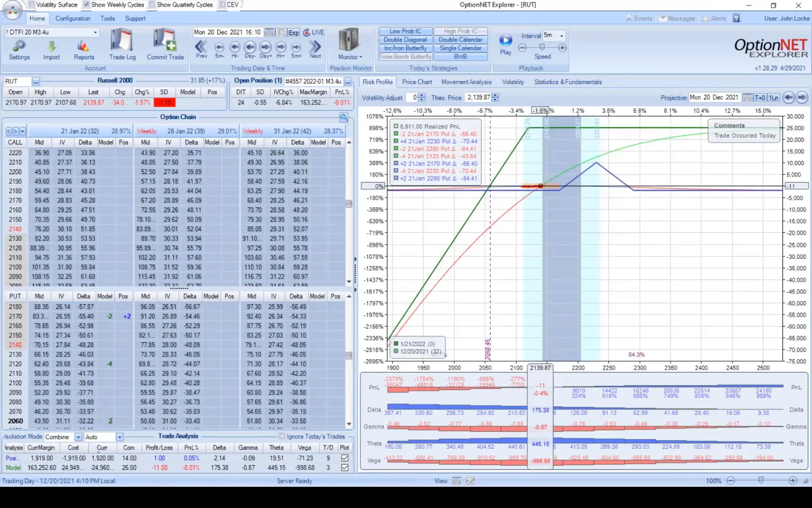Open the Auto dropdown in Trade Analysis

(119, 437)
